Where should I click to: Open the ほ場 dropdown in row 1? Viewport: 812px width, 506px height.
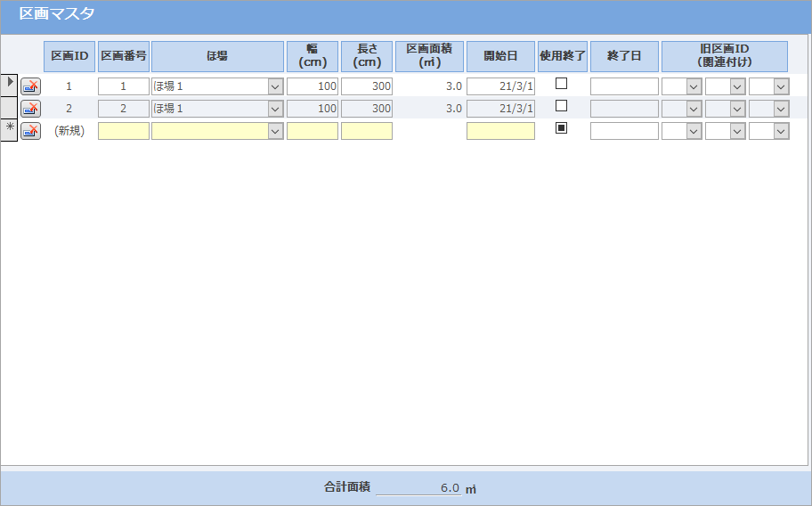click(x=275, y=86)
